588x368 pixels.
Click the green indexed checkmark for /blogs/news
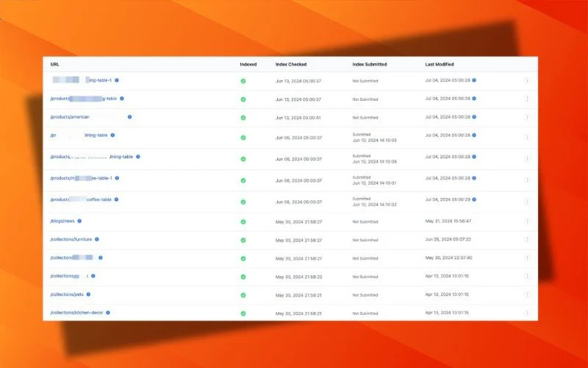tap(243, 222)
